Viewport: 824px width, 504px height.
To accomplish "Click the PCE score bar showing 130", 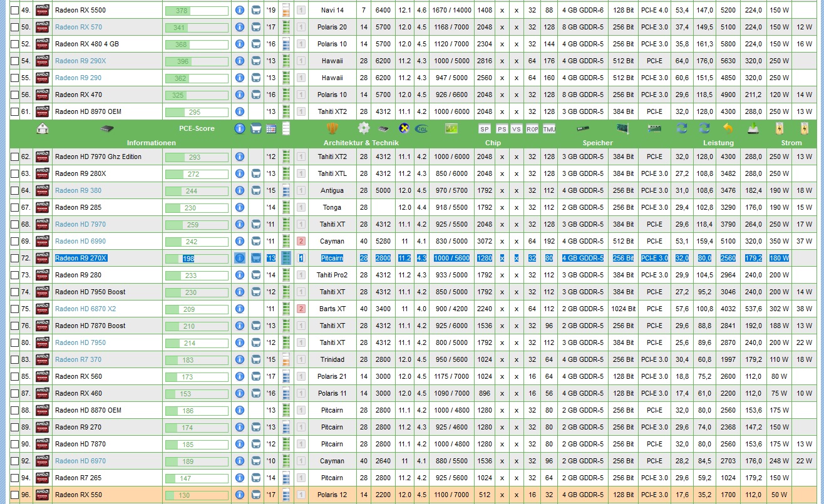I will pyautogui.click(x=197, y=495).
